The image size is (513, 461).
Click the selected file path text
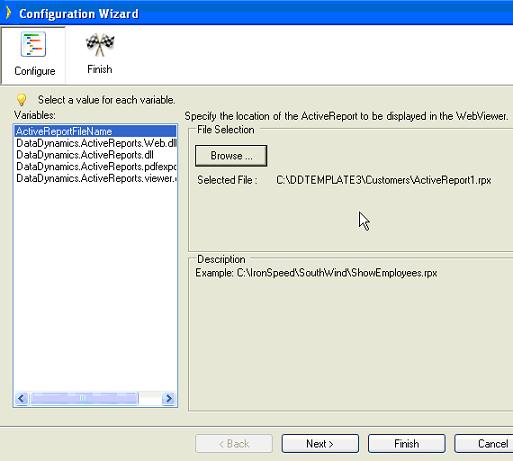(x=384, y=180)
